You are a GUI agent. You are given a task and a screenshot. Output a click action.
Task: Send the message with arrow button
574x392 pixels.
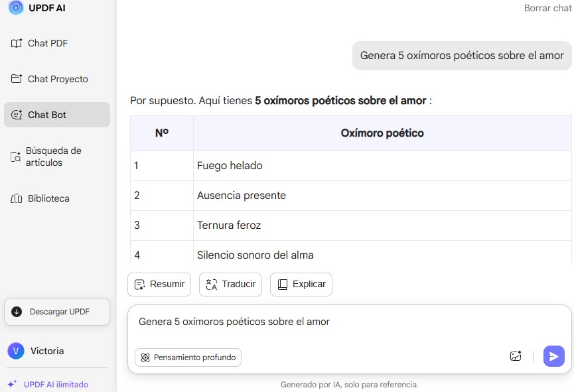553,356
